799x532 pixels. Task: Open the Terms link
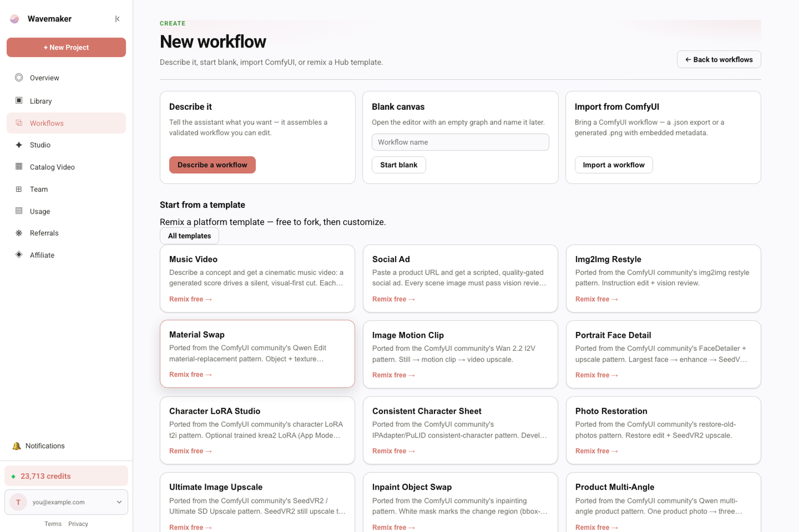(x=53, y=524)
